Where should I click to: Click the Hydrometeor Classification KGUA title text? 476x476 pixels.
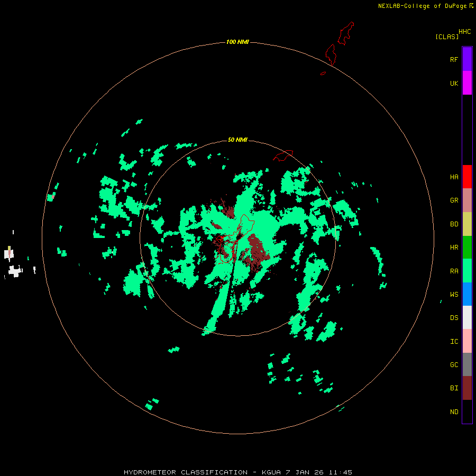[237, 472]
